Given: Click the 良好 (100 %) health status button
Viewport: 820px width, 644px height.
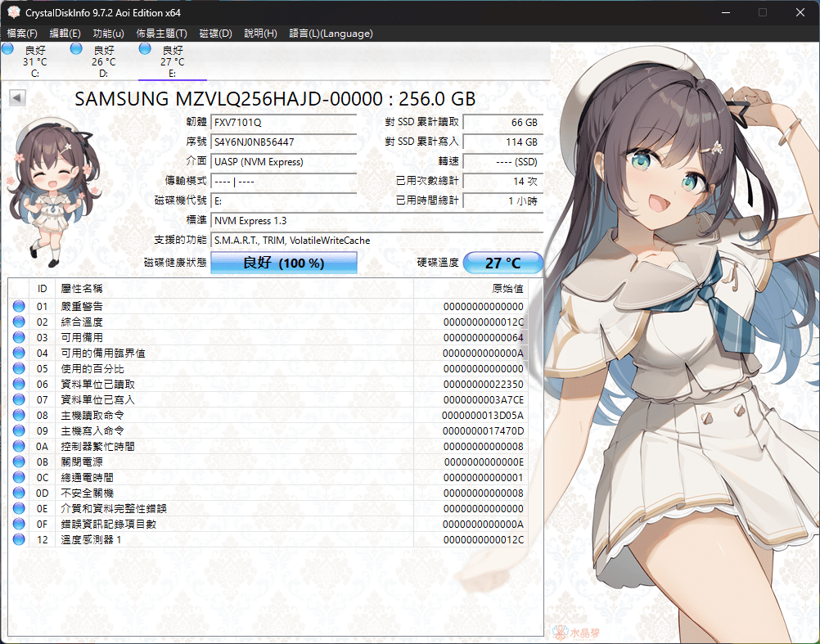Looking at the screenshot, I should 284,263.
